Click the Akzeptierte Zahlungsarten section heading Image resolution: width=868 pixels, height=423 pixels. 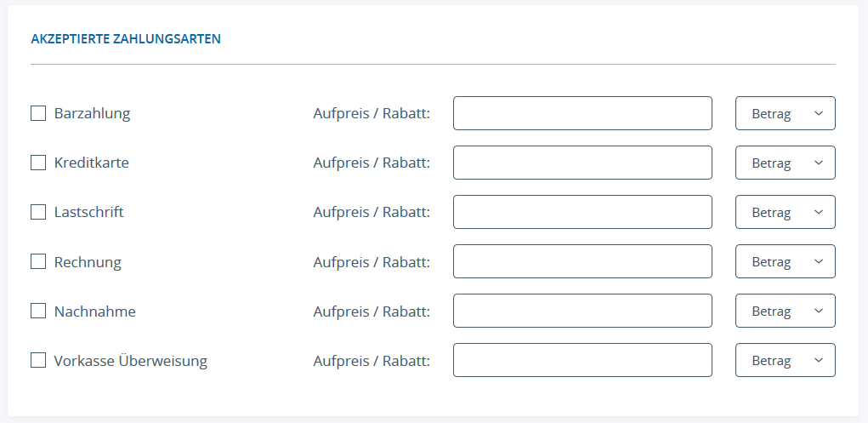click(126, 38)
